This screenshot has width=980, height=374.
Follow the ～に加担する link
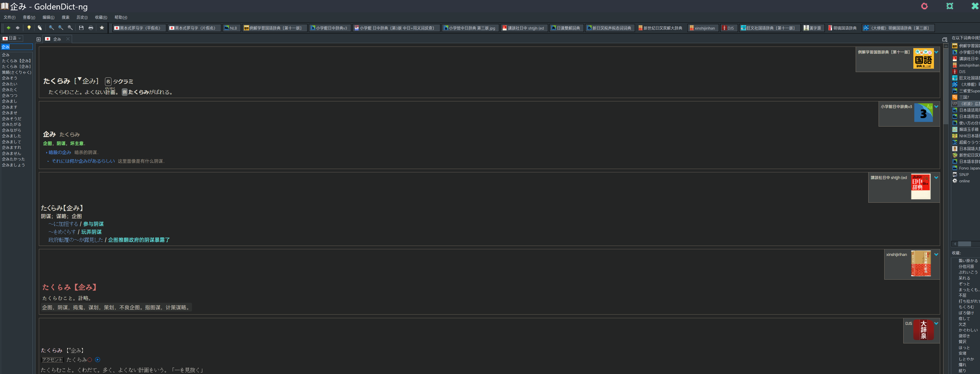pyautogui.click(x=63, y=224)
